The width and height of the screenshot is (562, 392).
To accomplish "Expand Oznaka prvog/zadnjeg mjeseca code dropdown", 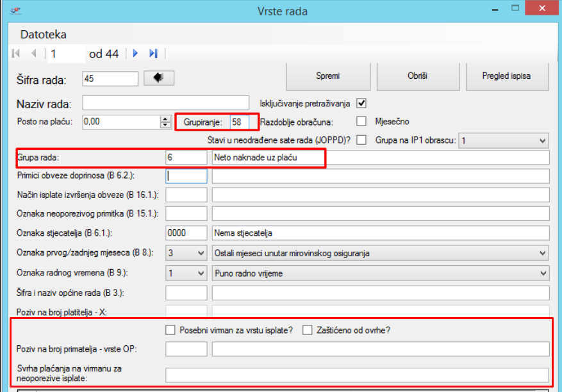I will pyautogui.click(x=201, y=253).
